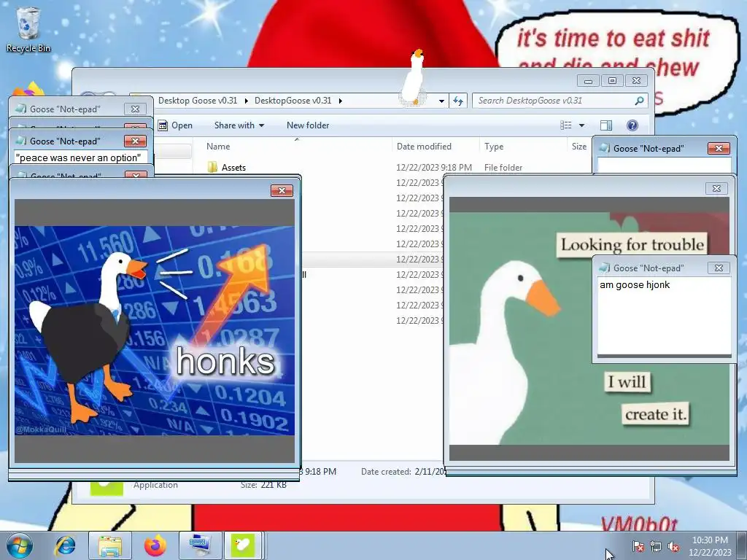Toggle the Explorer preview pane button
Screen dimensions: 747x560
pos(606,125)
